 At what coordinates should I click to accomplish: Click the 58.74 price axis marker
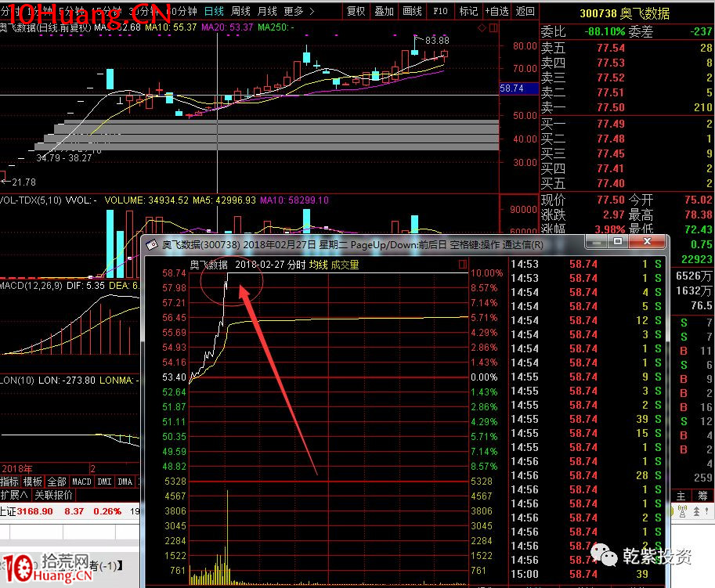coord(519,88)
